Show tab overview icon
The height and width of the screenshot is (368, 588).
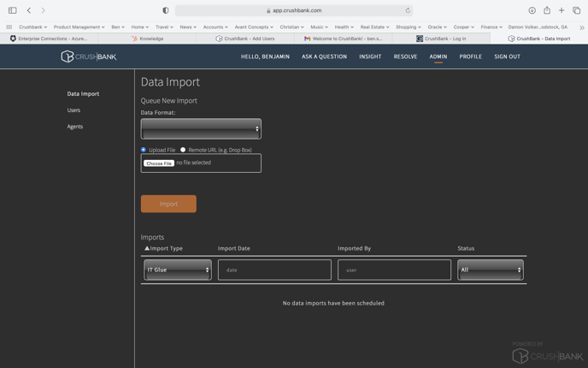576,10
